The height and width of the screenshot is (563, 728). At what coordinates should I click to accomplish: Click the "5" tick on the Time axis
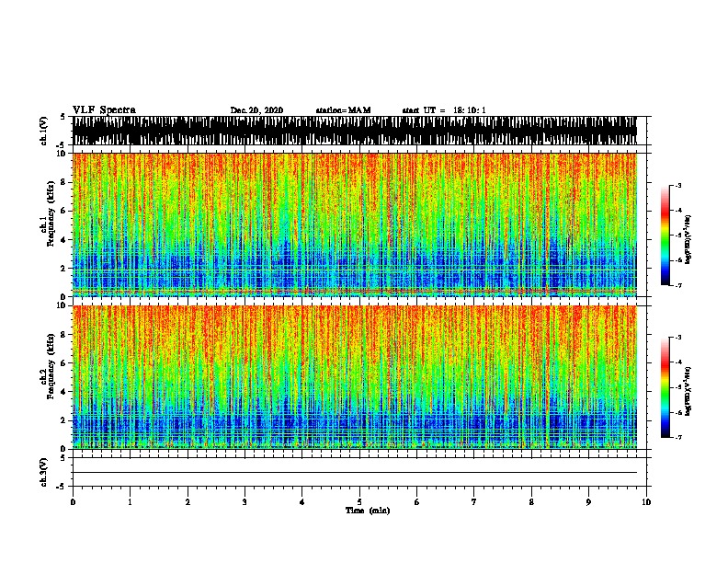tap(359, 502)
